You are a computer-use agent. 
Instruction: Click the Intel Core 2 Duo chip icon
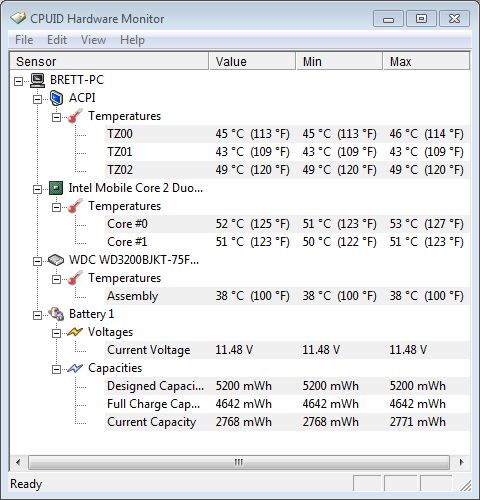click(56, 188)
